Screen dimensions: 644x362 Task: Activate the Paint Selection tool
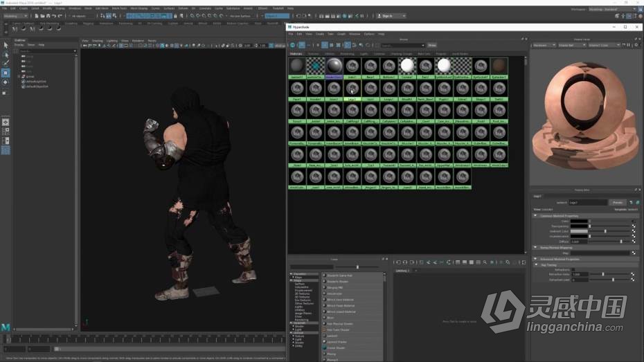(x=6, y=63)
